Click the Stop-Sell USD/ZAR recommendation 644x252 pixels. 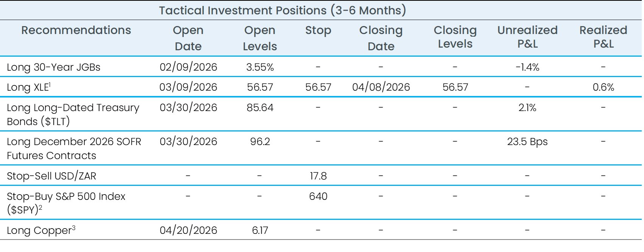coord(51,176)
